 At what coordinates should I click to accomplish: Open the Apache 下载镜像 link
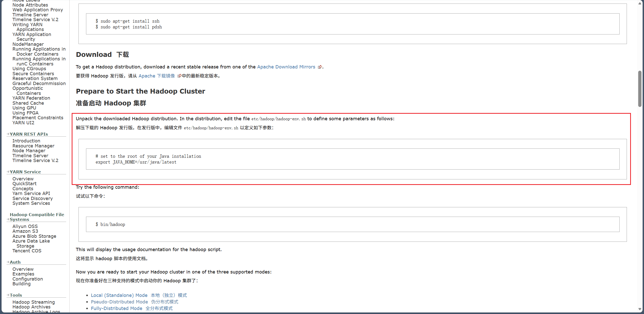[156, 76]
